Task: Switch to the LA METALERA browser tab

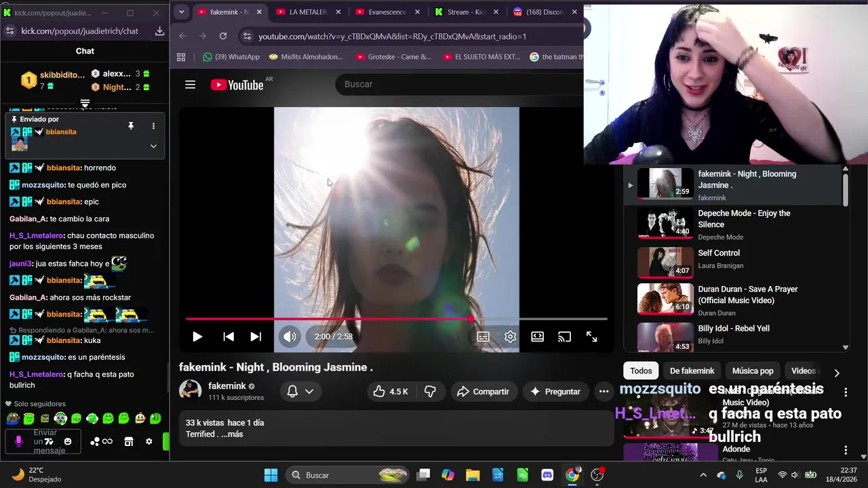Action: 309,12
